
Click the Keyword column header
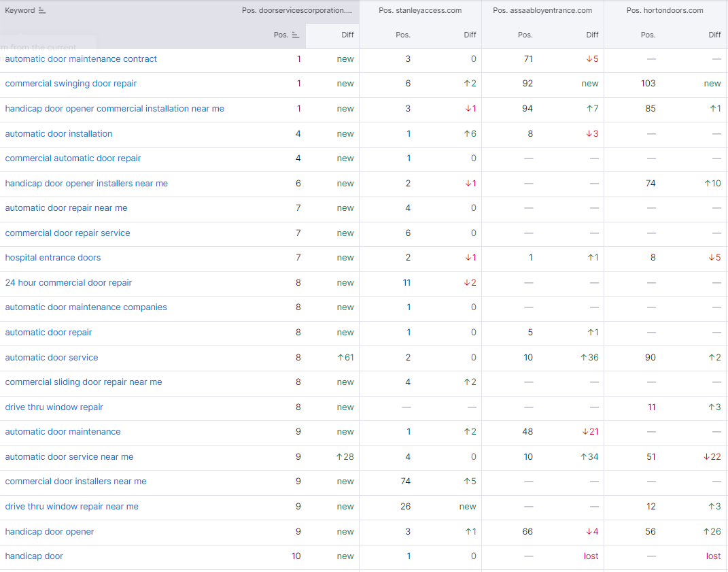click(20, 10)
